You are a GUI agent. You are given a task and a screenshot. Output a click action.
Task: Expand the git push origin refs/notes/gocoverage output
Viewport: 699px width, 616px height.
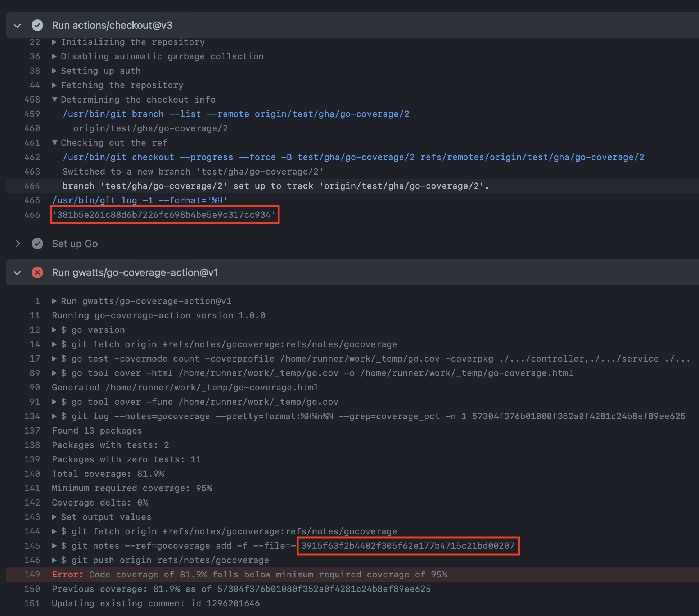(x=55, y=560)
